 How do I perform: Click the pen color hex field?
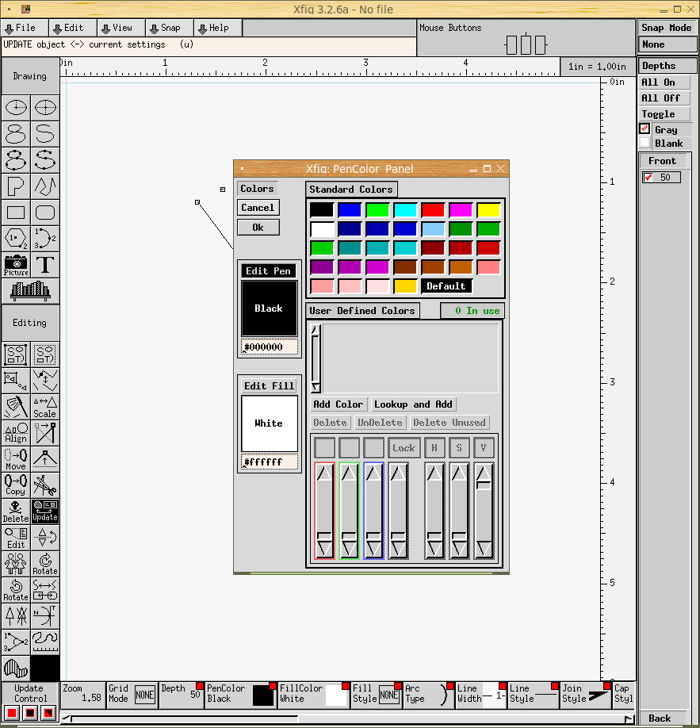point(270,347)
